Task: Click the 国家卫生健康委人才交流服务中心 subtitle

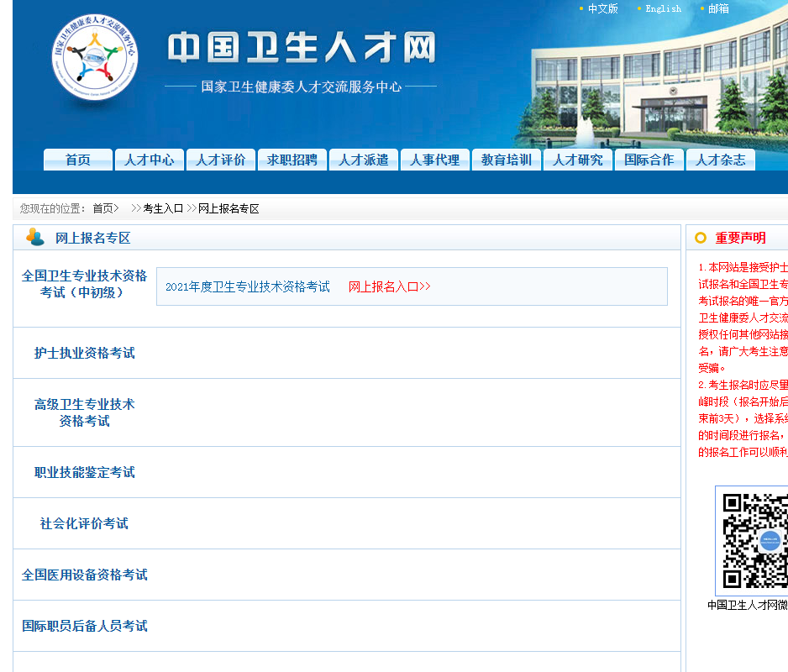Action: pyautogui.click(x=301, y=87)
